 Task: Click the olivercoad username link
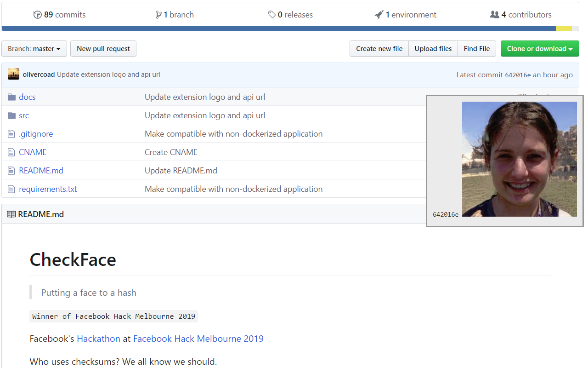39,75
